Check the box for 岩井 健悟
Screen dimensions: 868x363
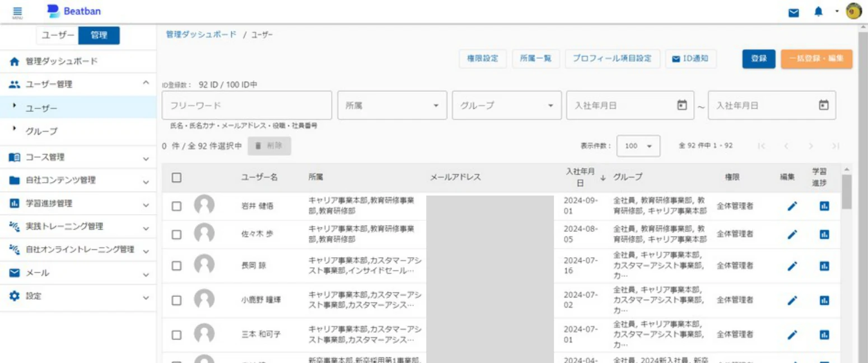pos(176,206)
